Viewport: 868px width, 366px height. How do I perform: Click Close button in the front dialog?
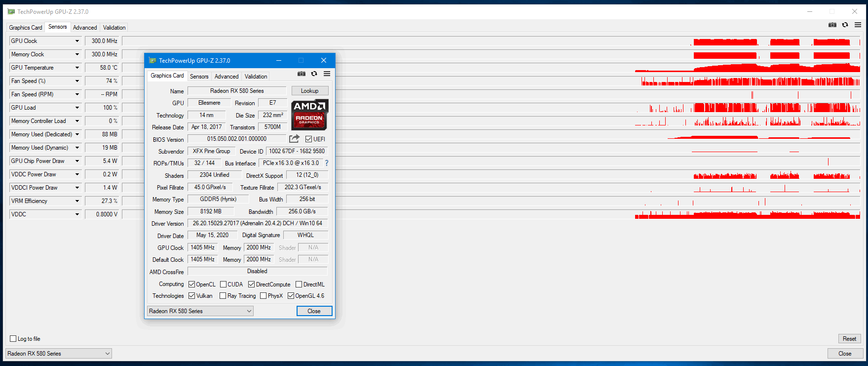pos(314,311)
